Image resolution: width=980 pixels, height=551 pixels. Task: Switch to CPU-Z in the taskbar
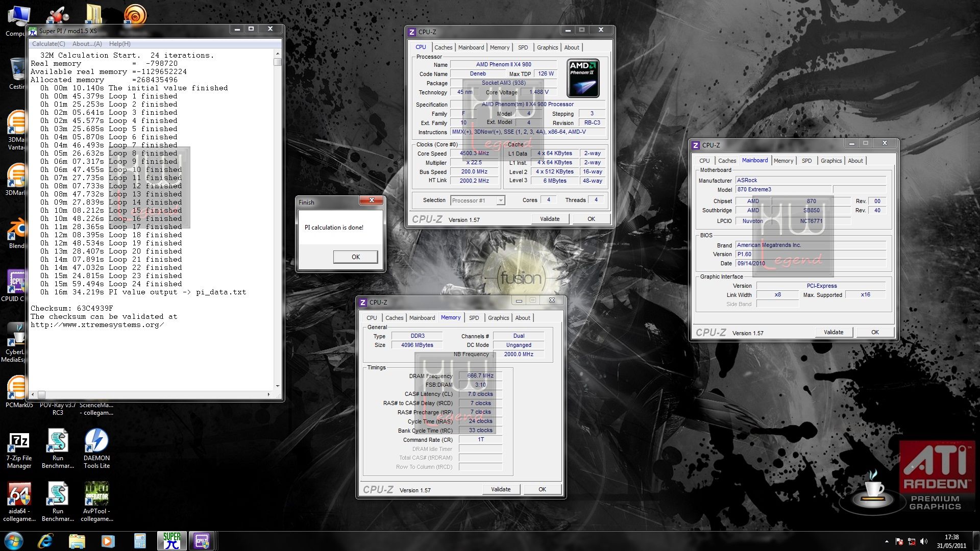(202, 541)
